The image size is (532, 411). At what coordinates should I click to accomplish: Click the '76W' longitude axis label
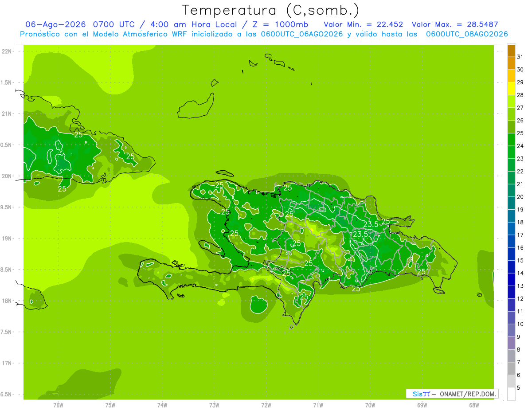(x=58, y=405)
